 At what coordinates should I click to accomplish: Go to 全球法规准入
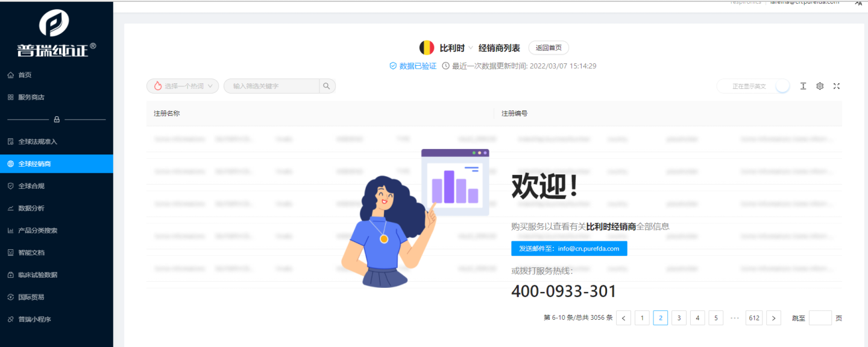click(x=57, y=141)
